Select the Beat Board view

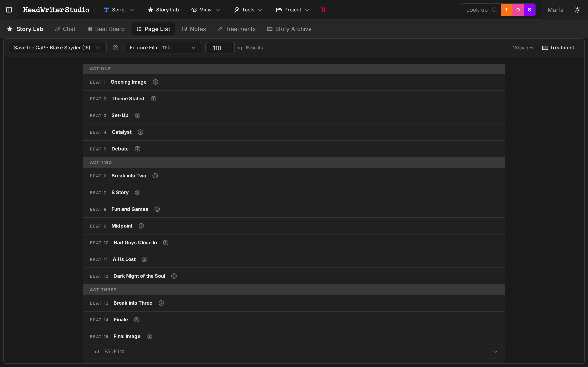(106, 29)
